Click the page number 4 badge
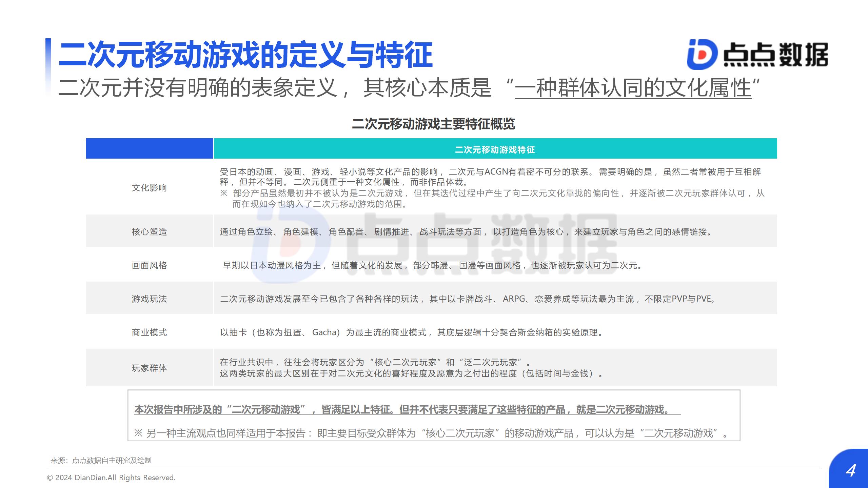 coord(850,470)
